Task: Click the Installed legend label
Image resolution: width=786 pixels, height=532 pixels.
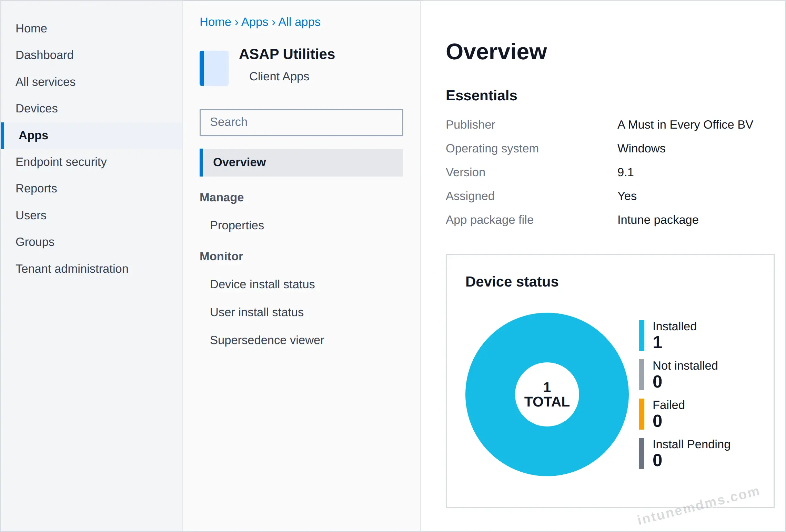Action: point(674,326)
